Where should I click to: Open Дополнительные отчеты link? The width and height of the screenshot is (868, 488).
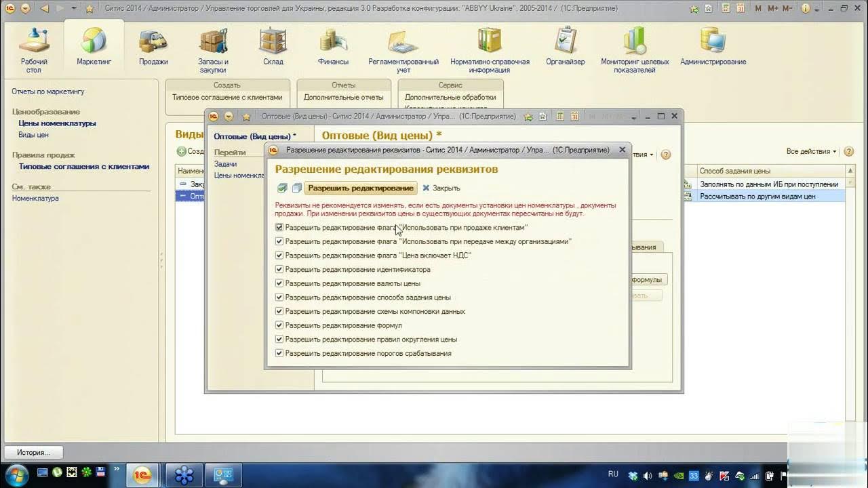tap(344, 97)
